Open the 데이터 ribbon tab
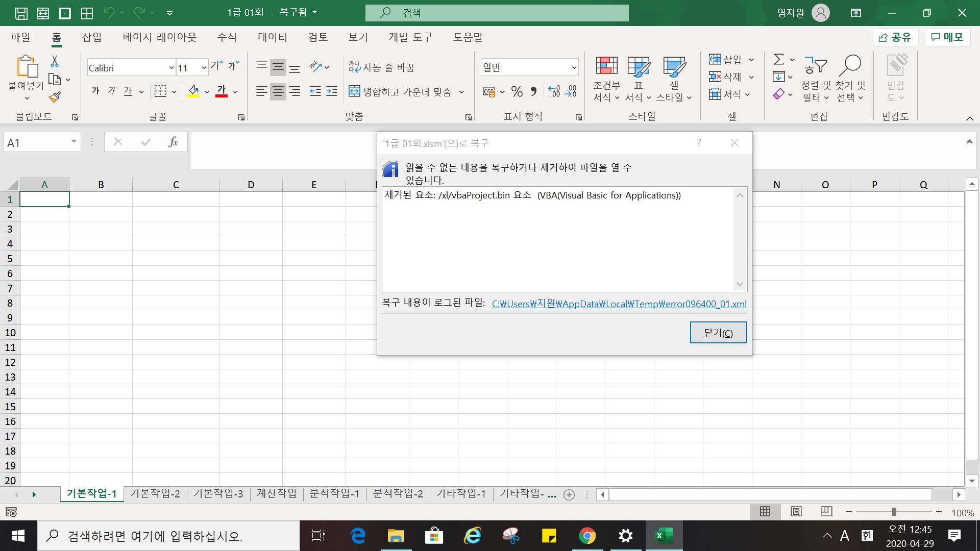Screen dimensions: 980x551 click(272, 37)
